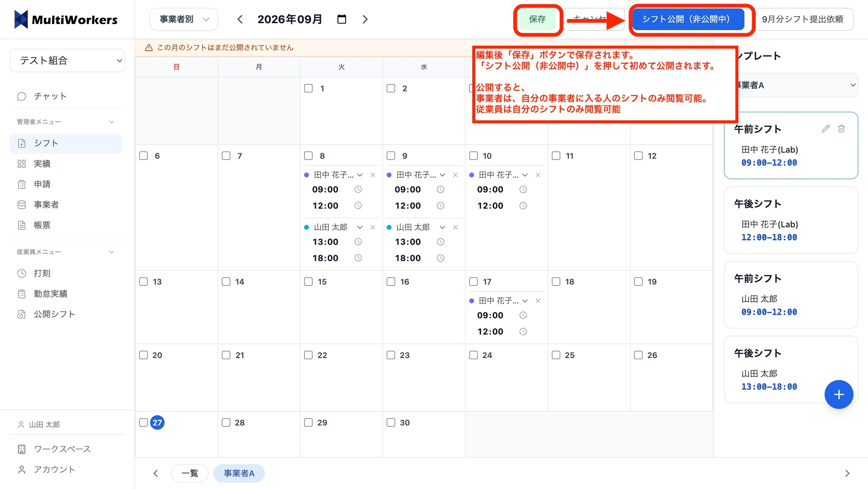Tick checkbox for day 7

(x=226, y=156)
